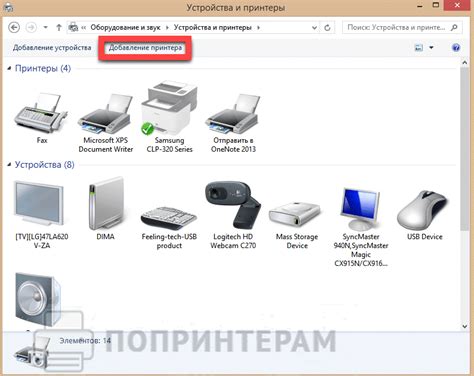Click the window system icon in title bar
The height and width of the screenshot is (376, 474).
pyautogui.click(x=8, y=7)
